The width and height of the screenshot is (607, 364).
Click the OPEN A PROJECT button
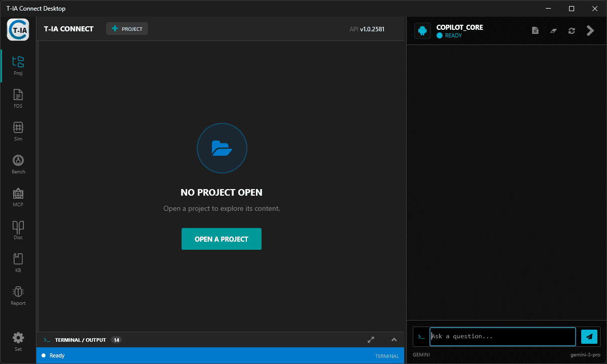(222, 239)
